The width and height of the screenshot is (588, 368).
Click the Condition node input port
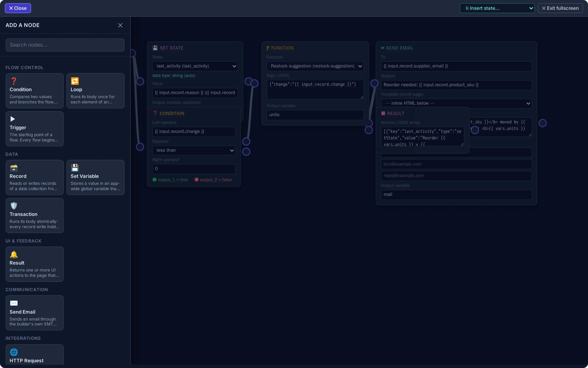[140, 147]
